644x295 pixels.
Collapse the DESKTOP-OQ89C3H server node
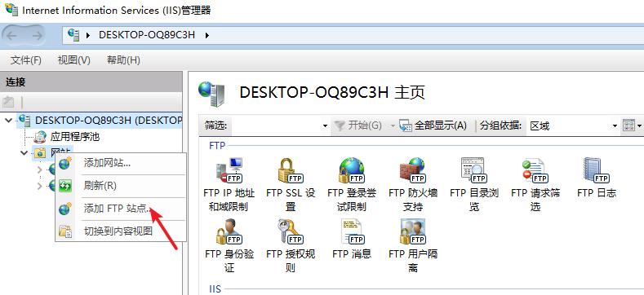[9, 121]
